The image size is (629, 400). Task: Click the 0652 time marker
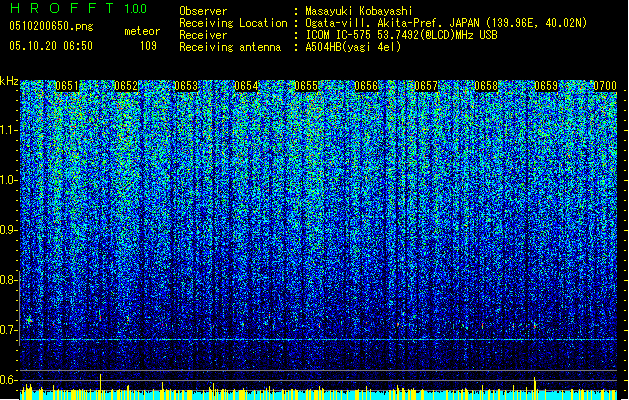(x=126, y=86)
